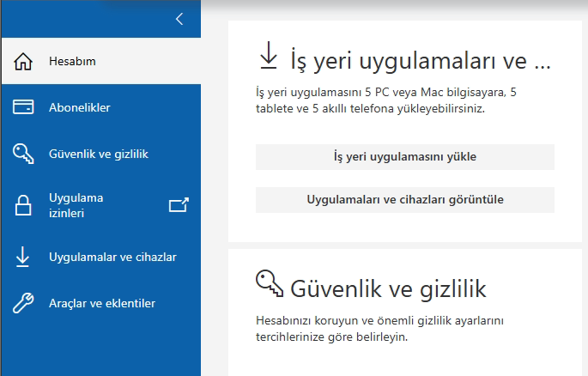Screen dimensions: 588x376
Task: Collapse the sidebar with the chevron arrow
Action: pos(179,19)
